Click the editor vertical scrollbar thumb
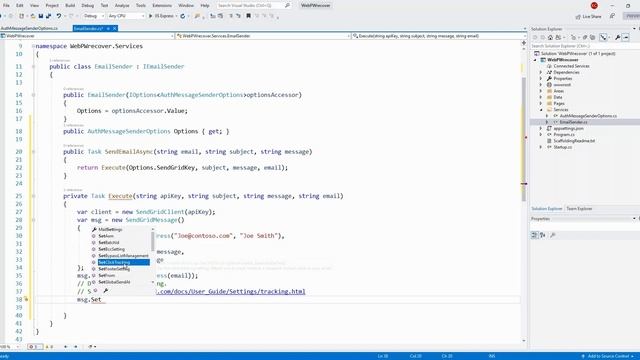 [x=524, y=139]
